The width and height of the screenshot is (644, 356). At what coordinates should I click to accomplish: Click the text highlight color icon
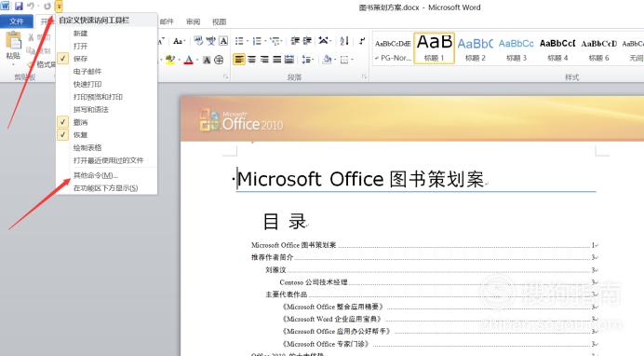(169, 60)
